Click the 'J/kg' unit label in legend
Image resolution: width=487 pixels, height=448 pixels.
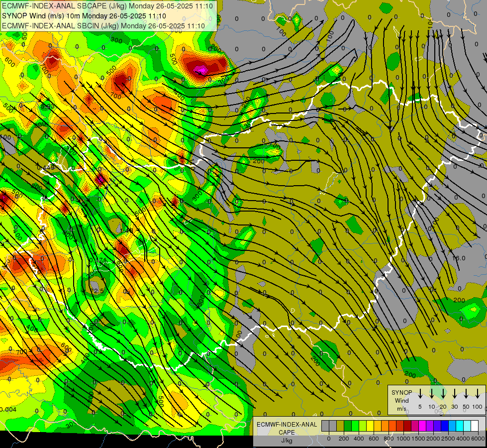(x=287, y=441)
